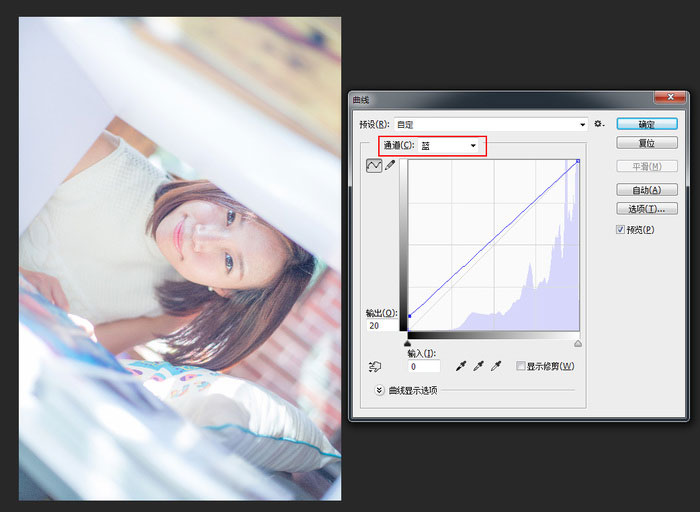
Task: Select the top-right curve control point
Action: tap(578, 161)
